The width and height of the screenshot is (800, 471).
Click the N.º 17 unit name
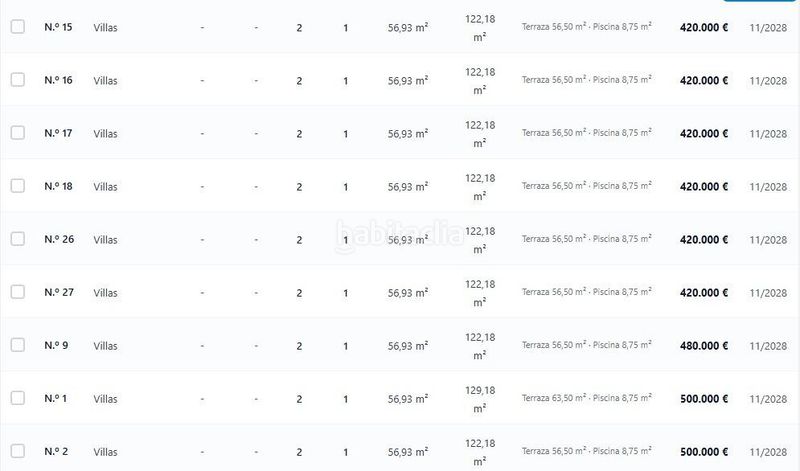pyautogui.click(x=58, y=133)
